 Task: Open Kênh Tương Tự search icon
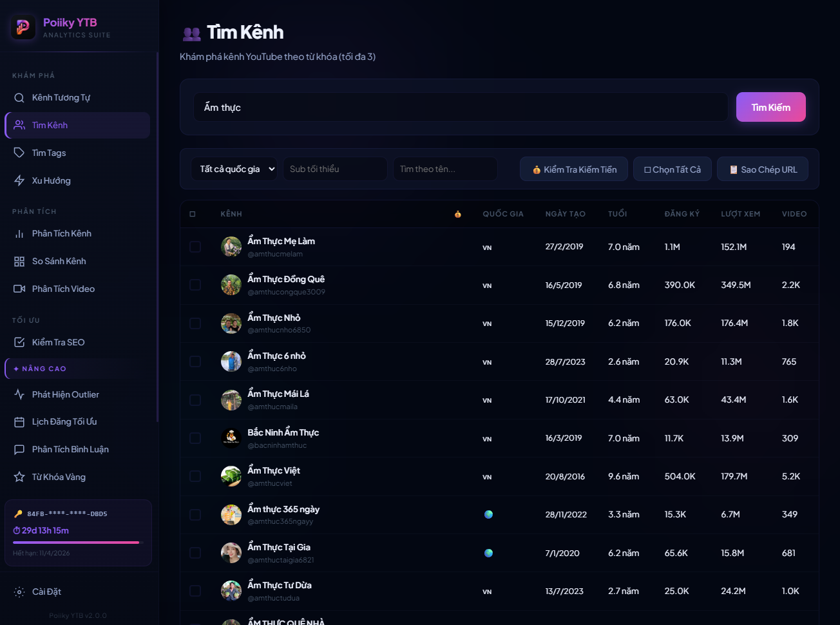pos(19,98)
